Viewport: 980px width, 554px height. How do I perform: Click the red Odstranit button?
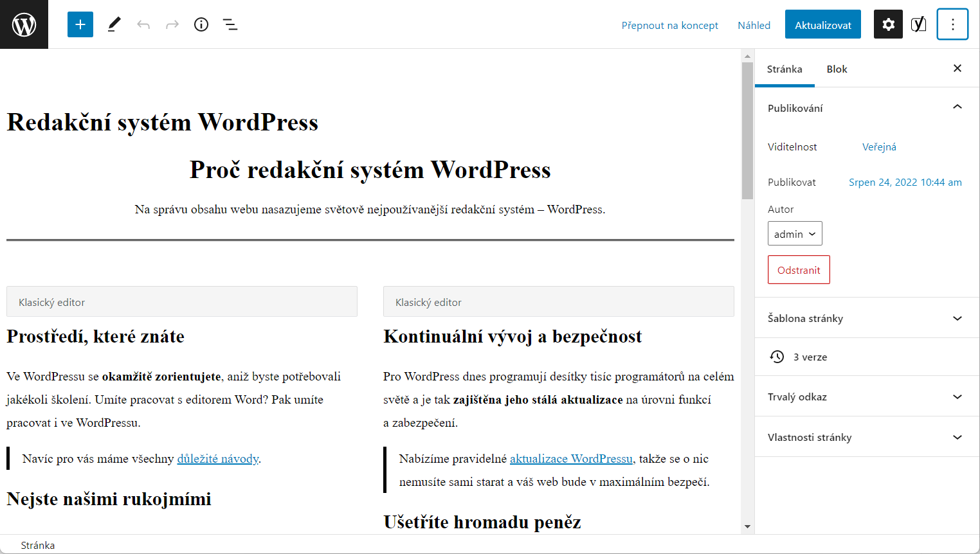[799, 270]
